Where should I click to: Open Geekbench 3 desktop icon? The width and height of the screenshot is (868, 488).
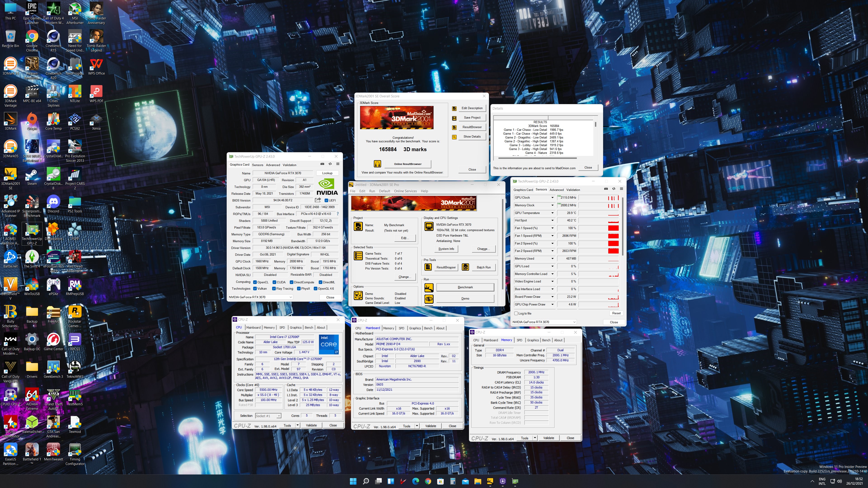click(x=53, y=369)
